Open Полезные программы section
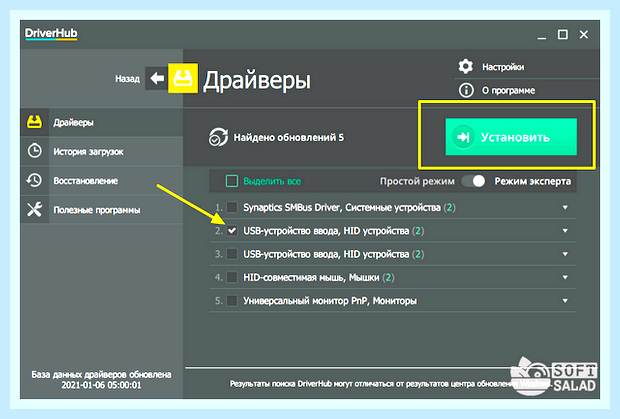The width and height of the screenshot is (620, 419). click(102, 210)
